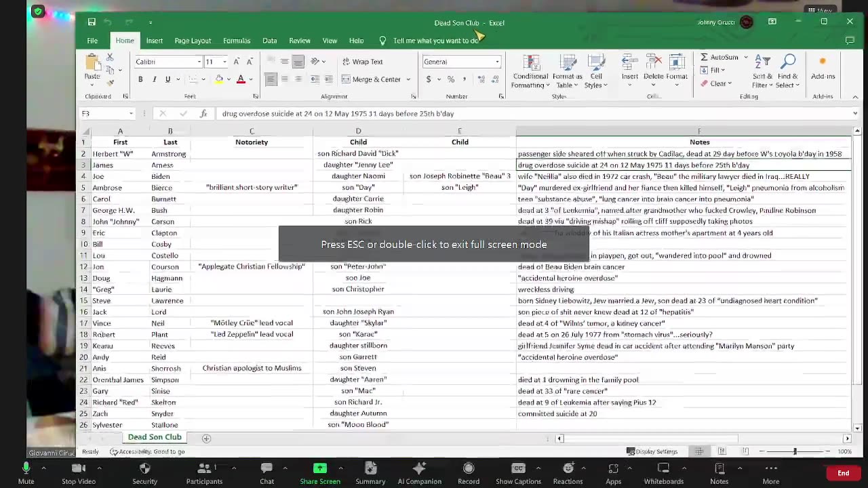868x488 pixels.
Task: Click the Increase Indent icon
Action: click(x=329, y=79)
